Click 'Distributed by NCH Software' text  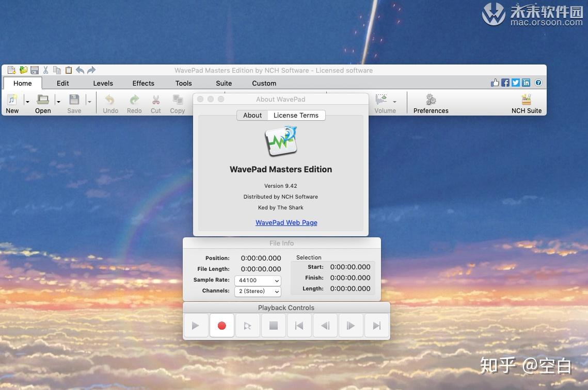280,197
